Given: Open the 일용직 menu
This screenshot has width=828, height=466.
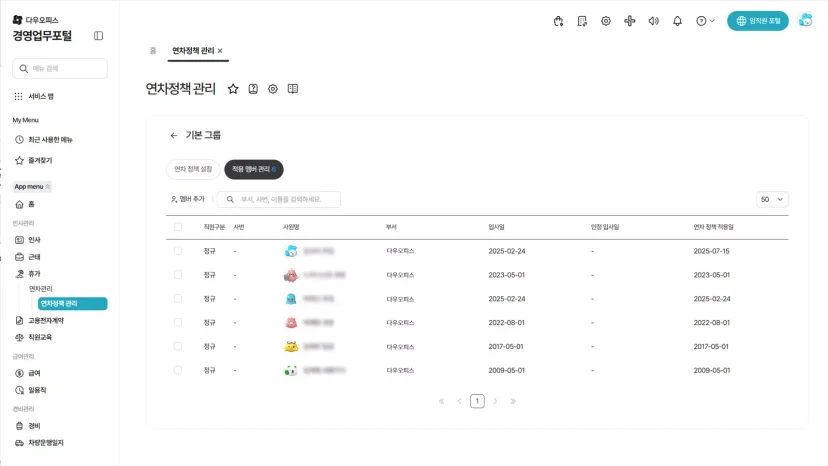Looking at the screenshot, I should pyautogui.click(x=31, y=390).
